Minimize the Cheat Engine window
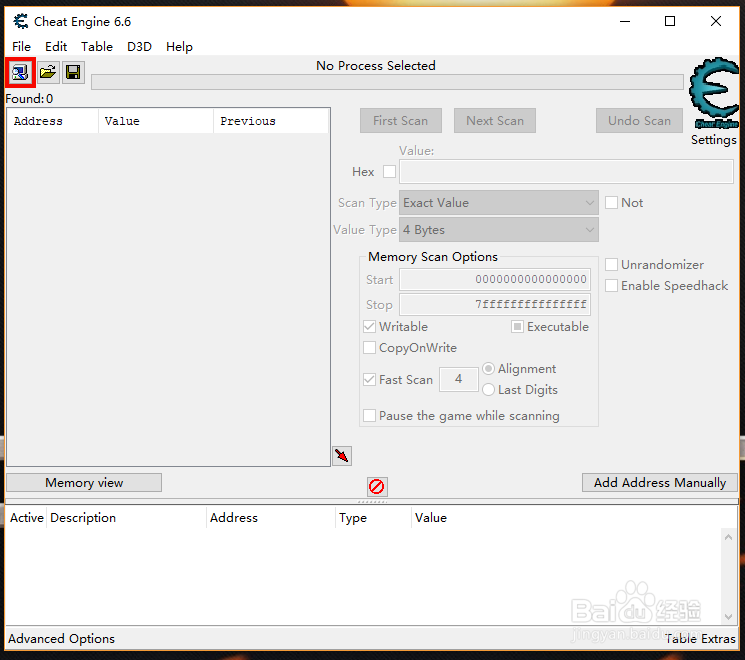The width and height of the screenshot is (745, 660). coord(625,21)
